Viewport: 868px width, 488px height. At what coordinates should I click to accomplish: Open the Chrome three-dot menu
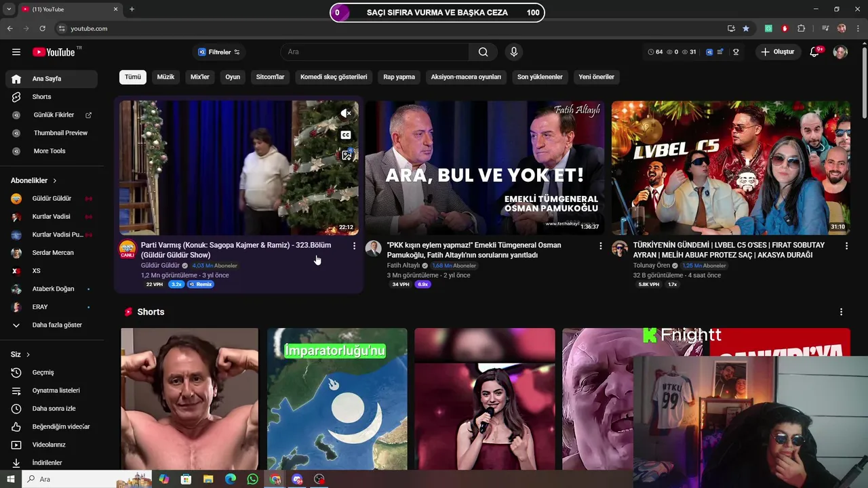pyautogui.click(x=858, y=28)
